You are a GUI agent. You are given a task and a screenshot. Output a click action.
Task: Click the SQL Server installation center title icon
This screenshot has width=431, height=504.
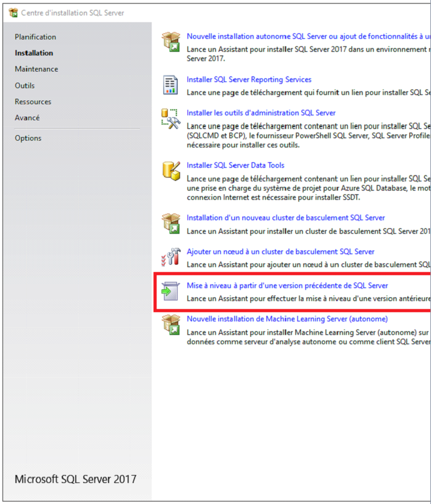click(x=14, y=13)
